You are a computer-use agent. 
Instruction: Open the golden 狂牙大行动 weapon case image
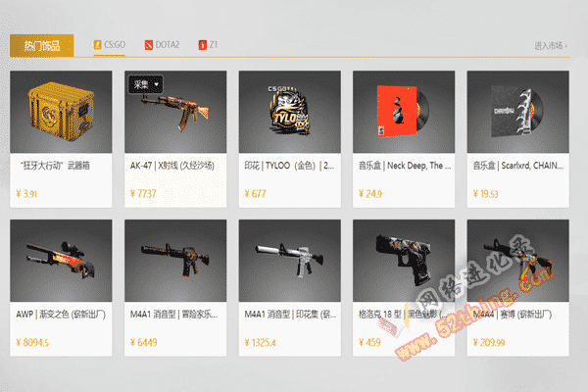(61, 112)
